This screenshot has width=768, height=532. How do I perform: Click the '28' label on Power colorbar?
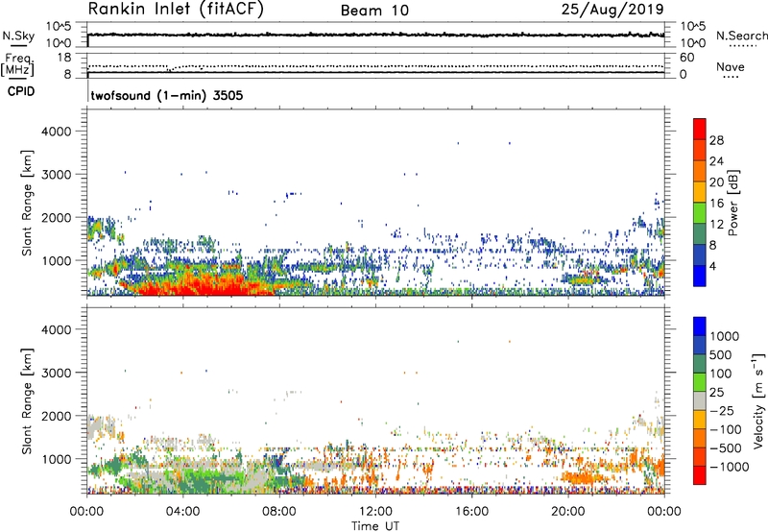click(x=716, y=140)
